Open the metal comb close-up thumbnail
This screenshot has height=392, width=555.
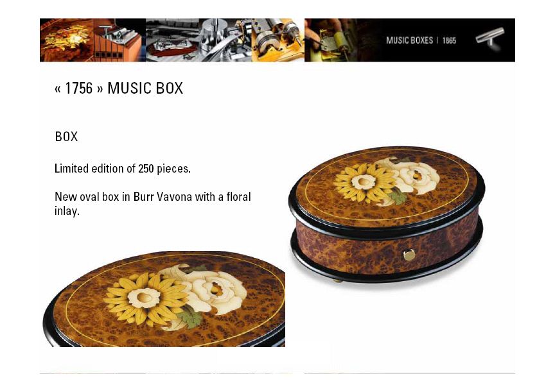(x=225, y=40)
